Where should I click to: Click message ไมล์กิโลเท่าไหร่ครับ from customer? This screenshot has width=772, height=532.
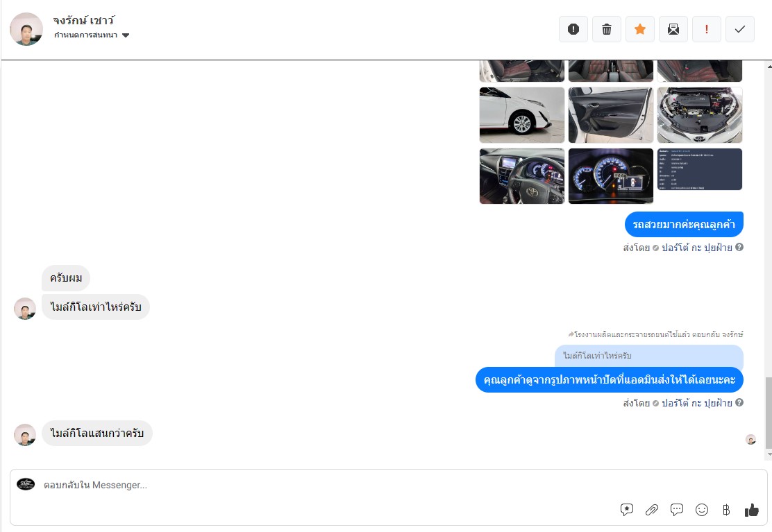[96, 307]
